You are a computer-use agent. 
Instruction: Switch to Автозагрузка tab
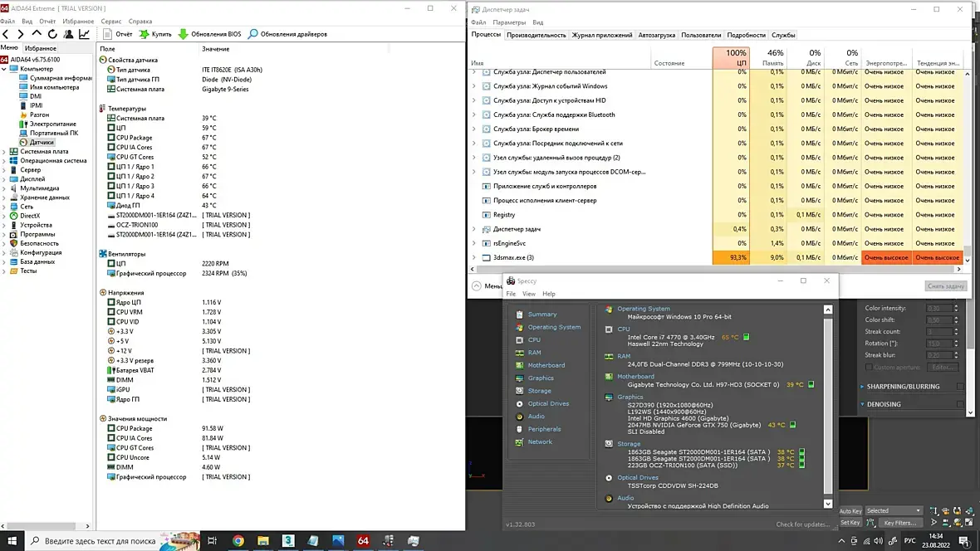[x=656, y=35]
